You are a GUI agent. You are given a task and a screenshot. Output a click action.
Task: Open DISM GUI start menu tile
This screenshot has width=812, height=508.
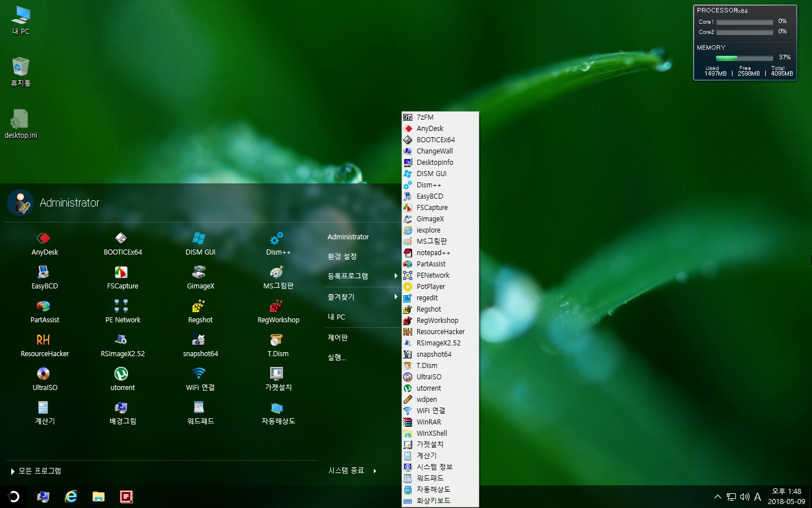[200, 244]
